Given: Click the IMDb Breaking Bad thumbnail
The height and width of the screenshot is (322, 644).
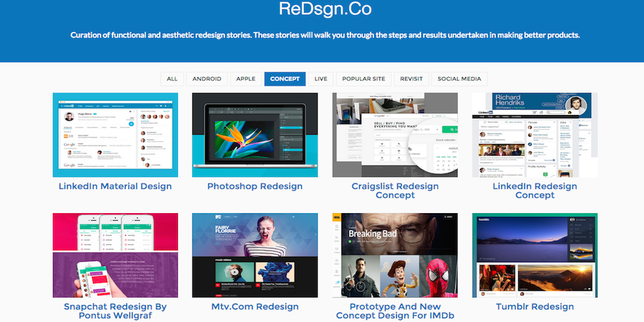Looking at the screenshot, I should tap(395, 255).
